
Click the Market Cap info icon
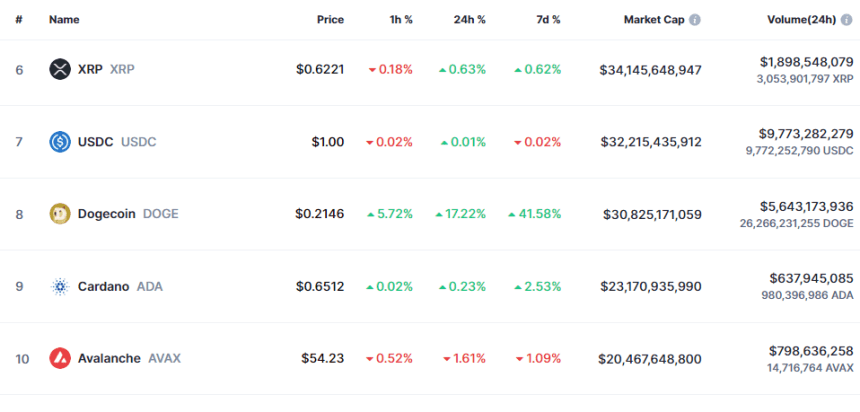click(695, 20)
